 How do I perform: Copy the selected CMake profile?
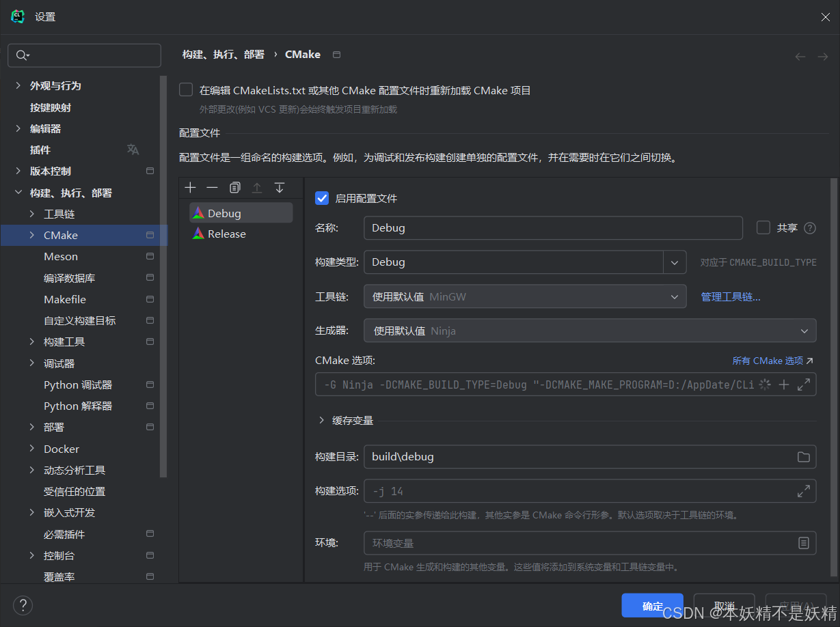coord(234,187)
